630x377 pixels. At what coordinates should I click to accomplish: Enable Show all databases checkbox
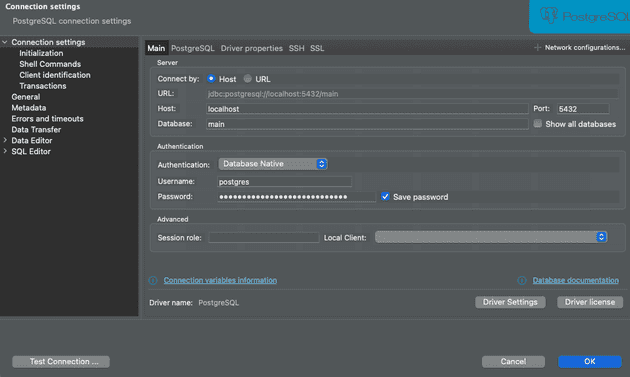(x=538, y=123)
